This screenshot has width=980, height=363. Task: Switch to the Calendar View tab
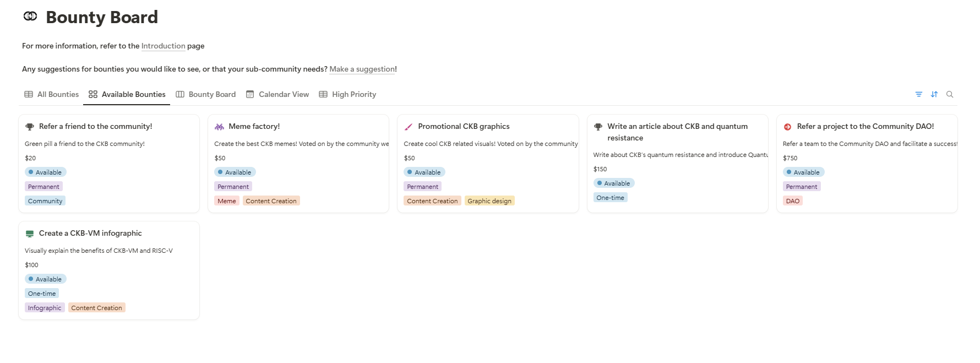[x=277, y=94]
